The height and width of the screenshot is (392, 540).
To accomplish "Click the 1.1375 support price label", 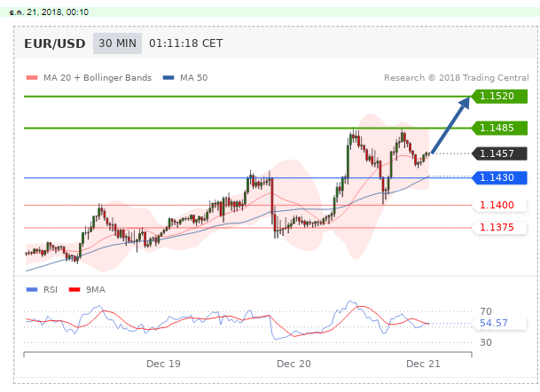I will tap(500, 228).
